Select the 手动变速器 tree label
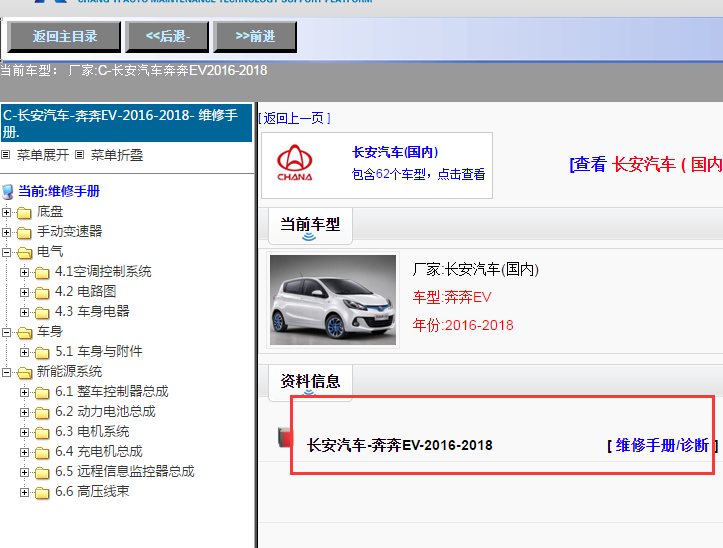 click(x=70, y=231)
